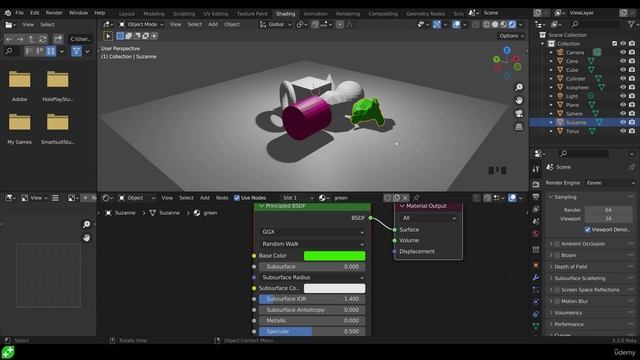Open the Render properties tab icon
The image size is (640, 360).
point(536,184)
